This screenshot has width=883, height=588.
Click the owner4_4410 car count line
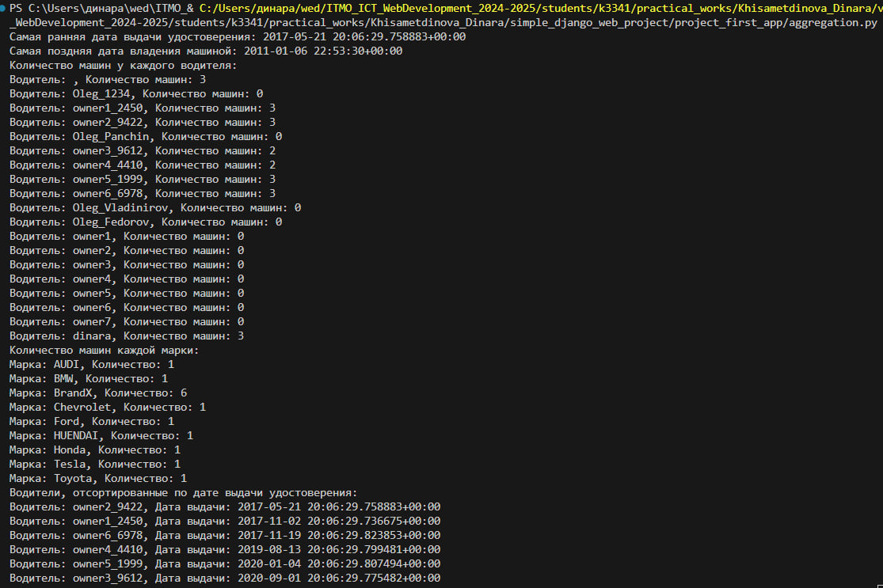coord(143,165)
